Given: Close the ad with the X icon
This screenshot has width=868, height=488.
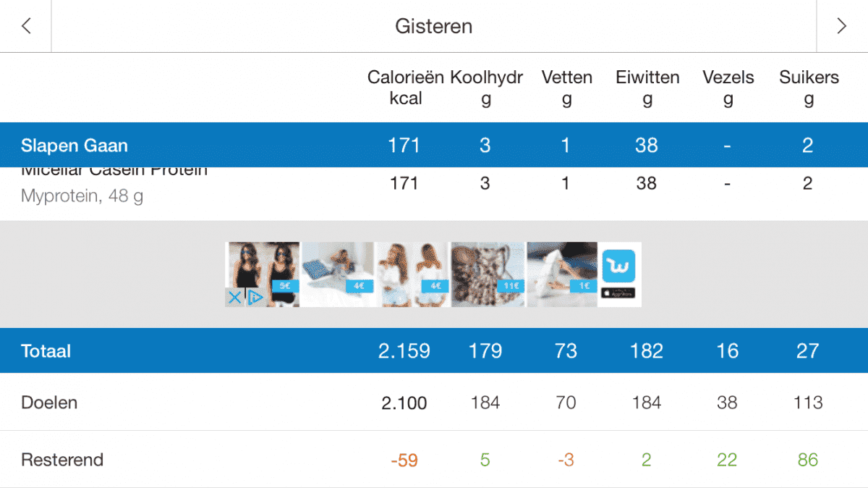Looking at the screenshot, I should click(234, 297).
